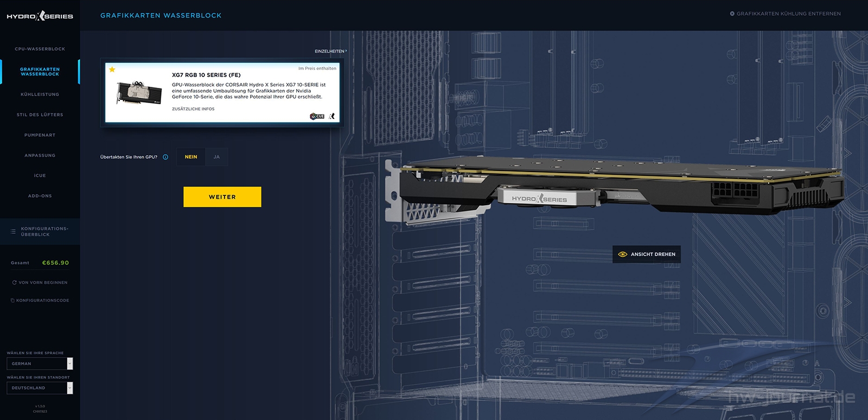868x420 pixels.
Task: Open Grafikkarten Wasserblock step
Action: (x=40, y=72)
